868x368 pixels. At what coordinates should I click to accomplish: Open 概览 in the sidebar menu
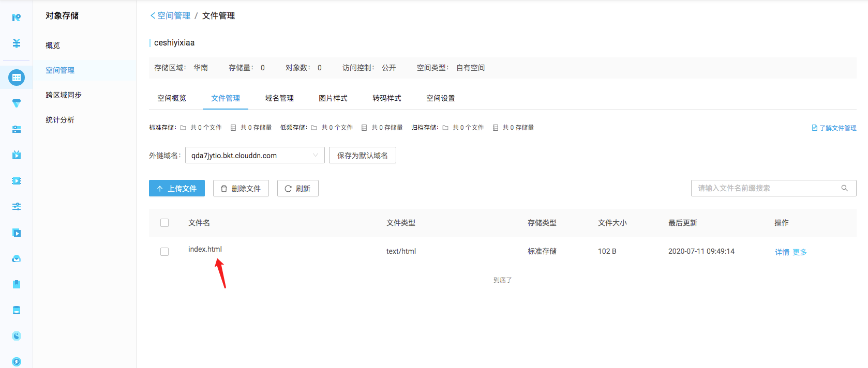(53, 45)
